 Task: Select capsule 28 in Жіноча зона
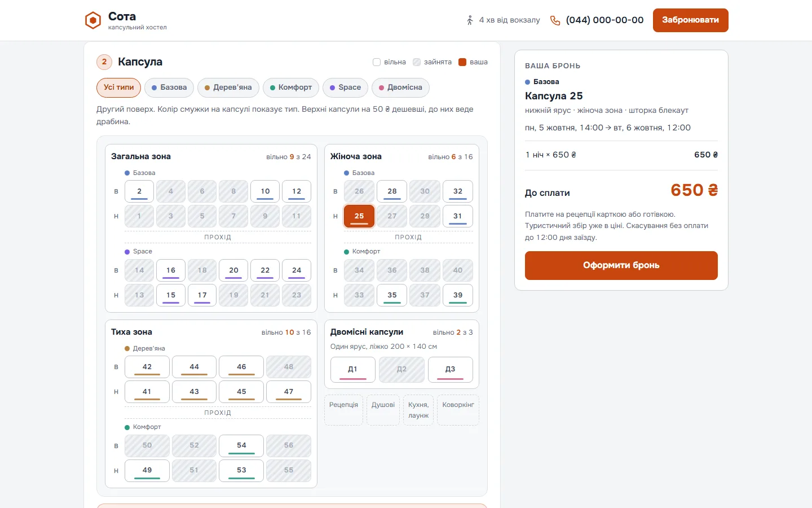click(x=392, y=191)
